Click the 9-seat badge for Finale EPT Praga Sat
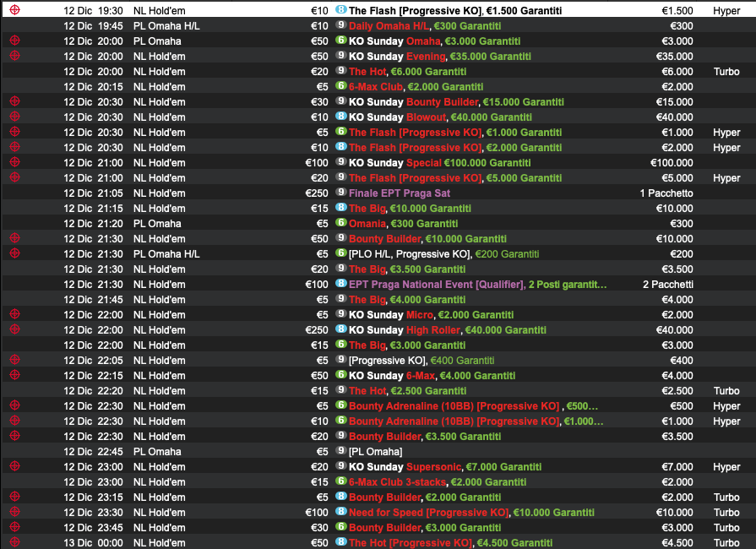 (340, 193)
